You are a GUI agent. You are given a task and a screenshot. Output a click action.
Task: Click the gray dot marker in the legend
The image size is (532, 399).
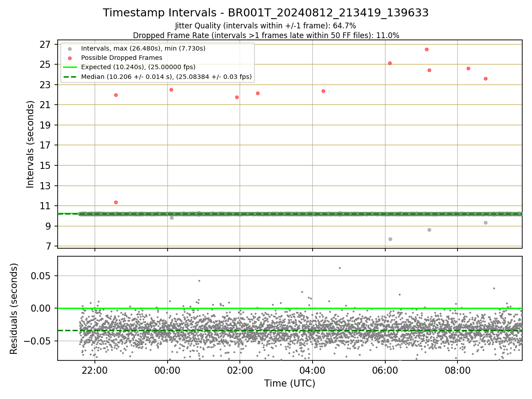click(70, 49)
